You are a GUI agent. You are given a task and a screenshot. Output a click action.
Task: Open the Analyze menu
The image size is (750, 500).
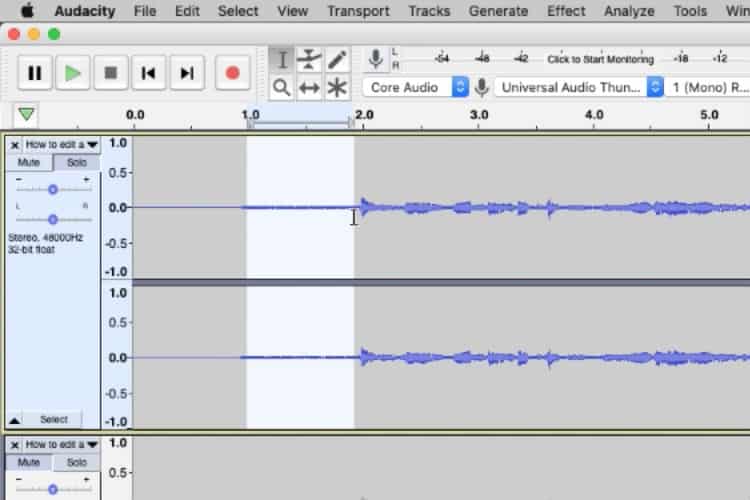(x=629, y=11)
